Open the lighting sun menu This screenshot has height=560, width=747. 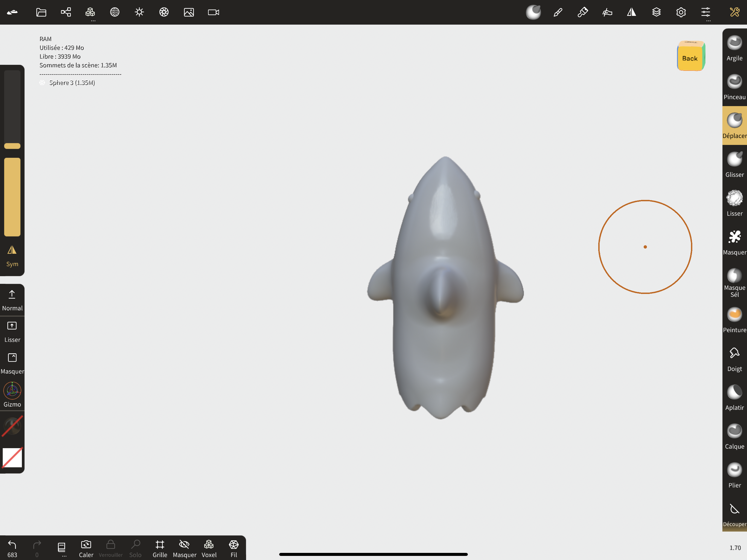(139, 13)
